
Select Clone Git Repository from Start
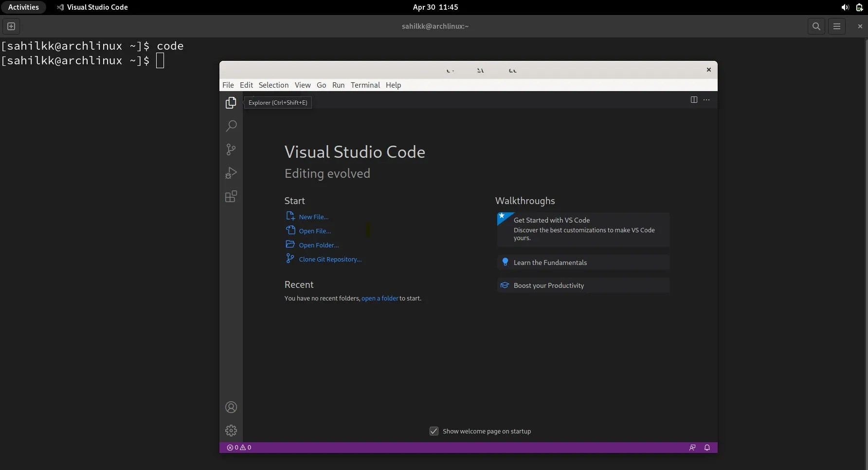tap(329, 259)
